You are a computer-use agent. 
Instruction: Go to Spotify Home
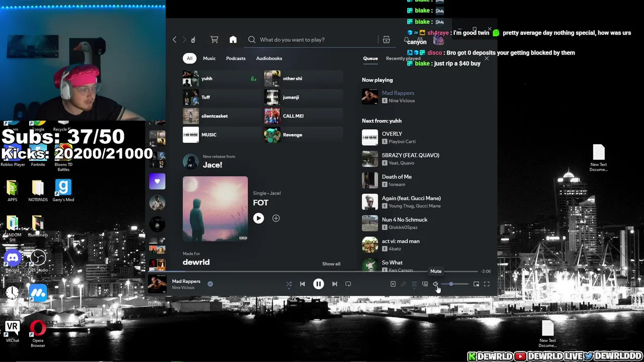233,40
